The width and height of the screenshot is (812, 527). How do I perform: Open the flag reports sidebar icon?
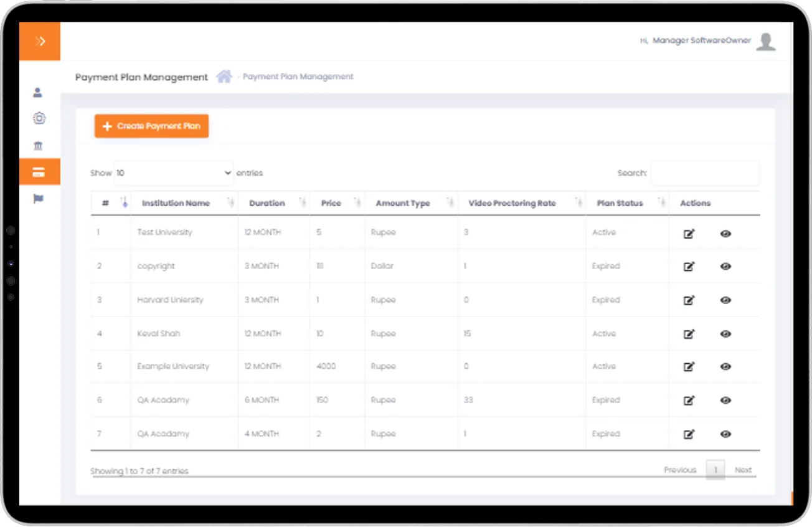click(38, 199)
